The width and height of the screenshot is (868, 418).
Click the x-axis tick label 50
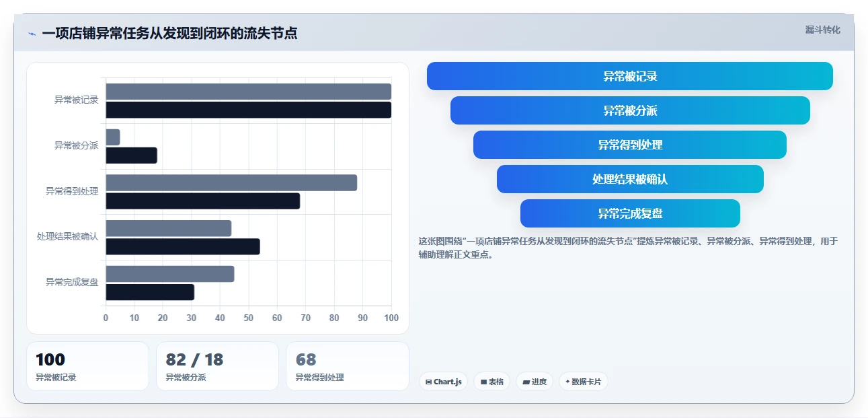coord(248,318)
